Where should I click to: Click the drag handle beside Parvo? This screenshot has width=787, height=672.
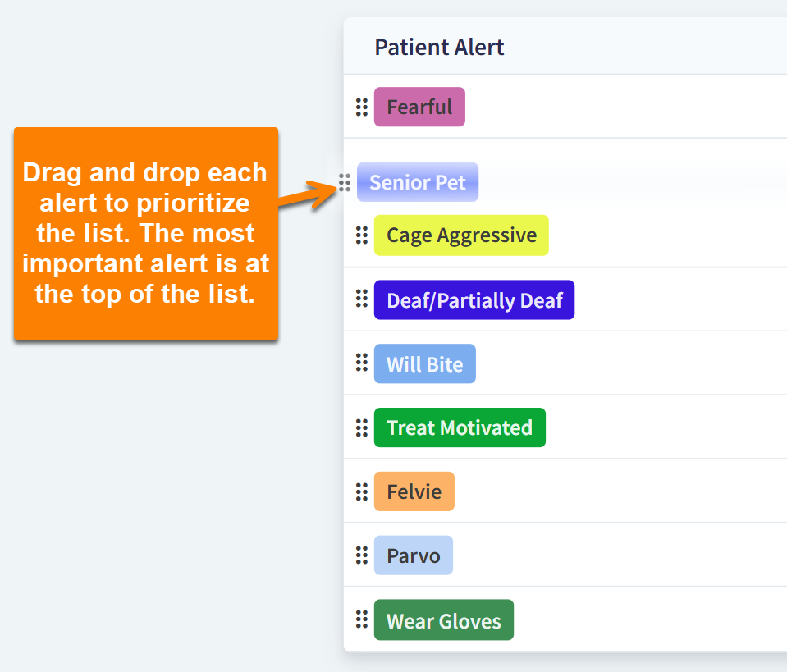tap(361, 555)
